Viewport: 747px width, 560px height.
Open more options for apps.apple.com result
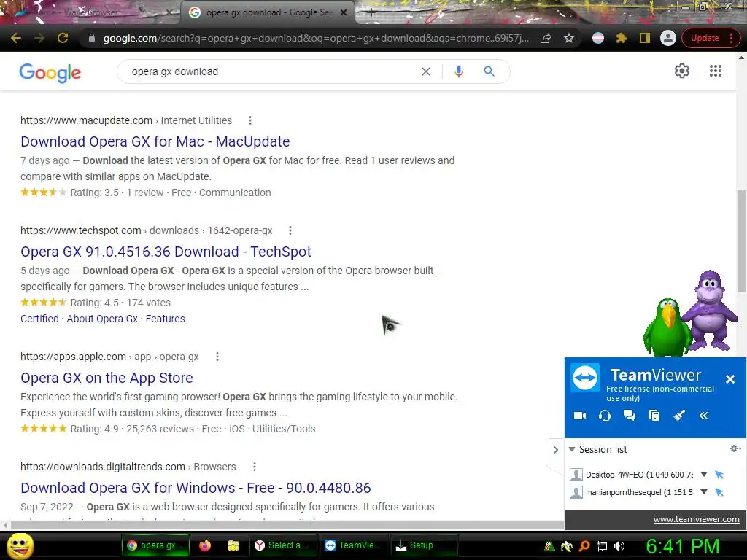[x=217, y=357]
